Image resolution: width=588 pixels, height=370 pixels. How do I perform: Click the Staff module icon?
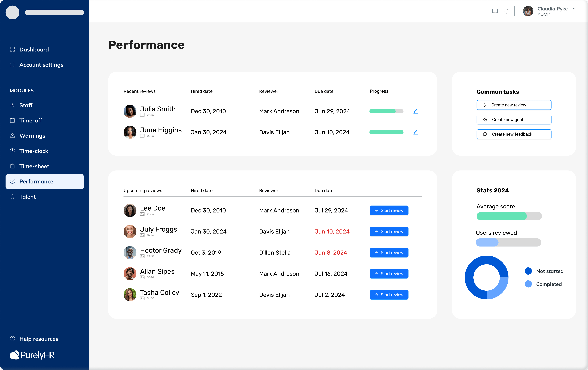(12, 105)
